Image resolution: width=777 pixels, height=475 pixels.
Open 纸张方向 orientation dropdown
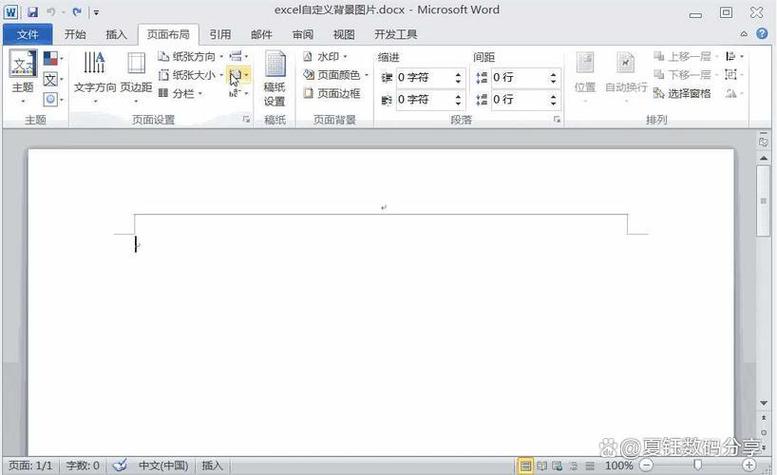click(190, 56)
